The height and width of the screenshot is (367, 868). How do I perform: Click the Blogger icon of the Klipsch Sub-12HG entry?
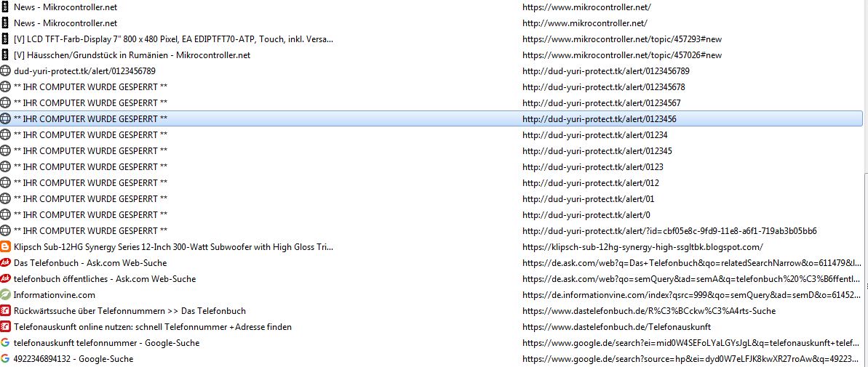coord(6,247)
